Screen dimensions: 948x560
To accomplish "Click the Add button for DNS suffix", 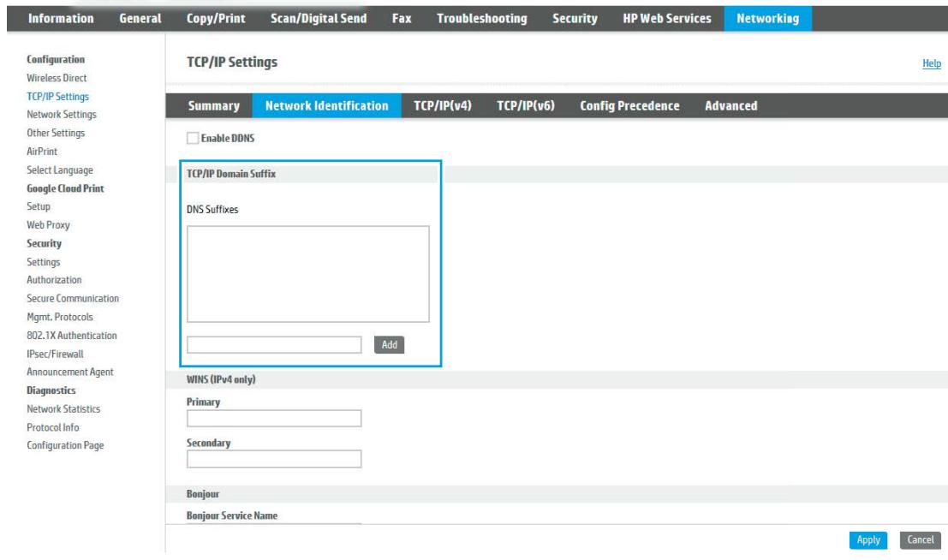I will (389, 345).
